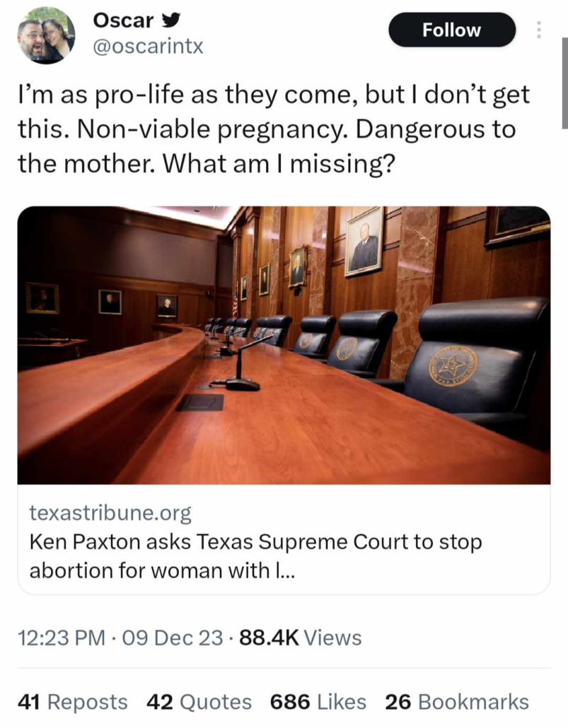Show the 41 Reposts list
Image resolution: width=568 pixels, height=728 pixels.
[x=73, y=701]
